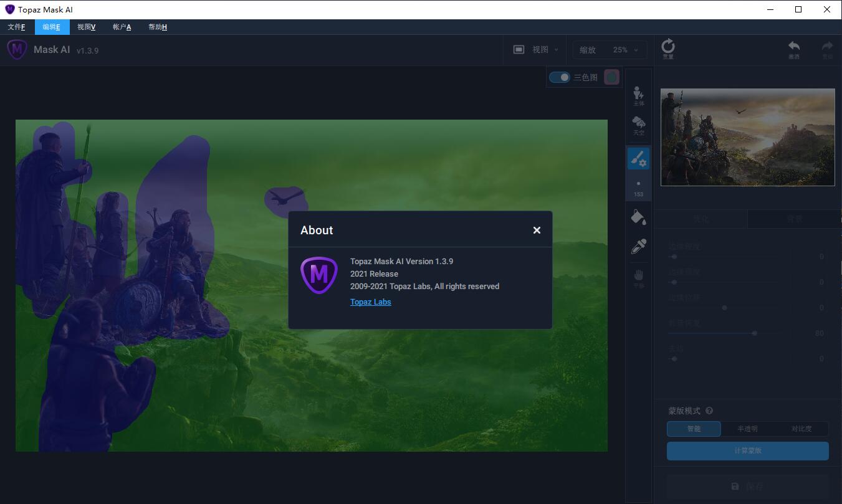Click the 保存 save button
Image resolution: width=842 pixels, height=504 pixels.
(747, 487)
